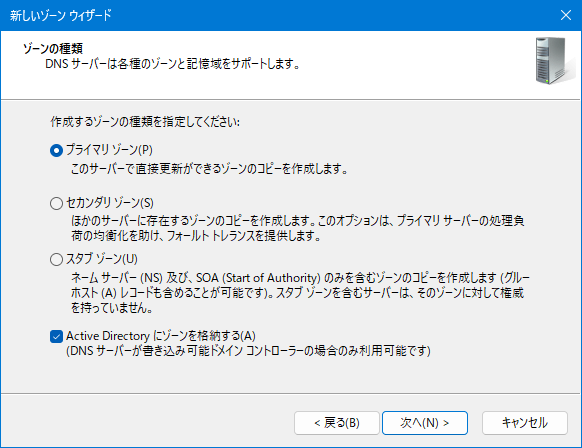The image size is (582, 448).
Task: Select the セカンダリ ゾーン radio button
Action: coord(56,203)
